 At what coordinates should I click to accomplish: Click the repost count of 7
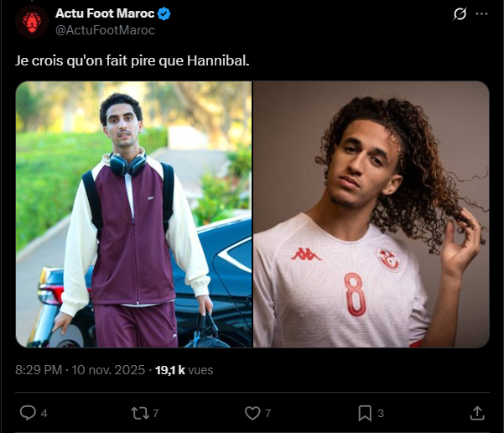pyautogui.click(x=156, y=413)
